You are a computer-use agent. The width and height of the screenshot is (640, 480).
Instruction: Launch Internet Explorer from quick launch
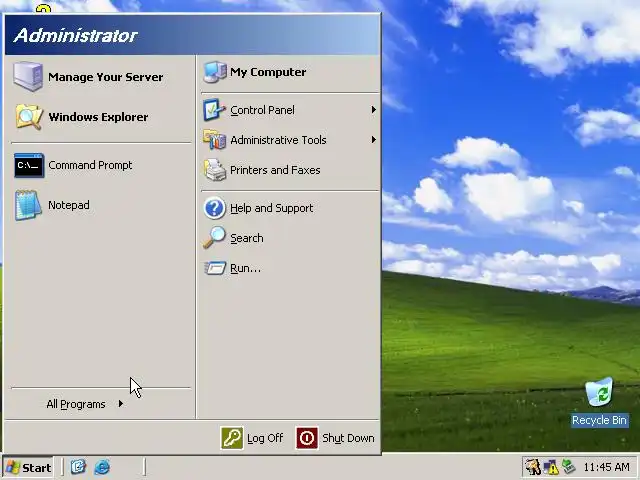[x=102, y=467]
